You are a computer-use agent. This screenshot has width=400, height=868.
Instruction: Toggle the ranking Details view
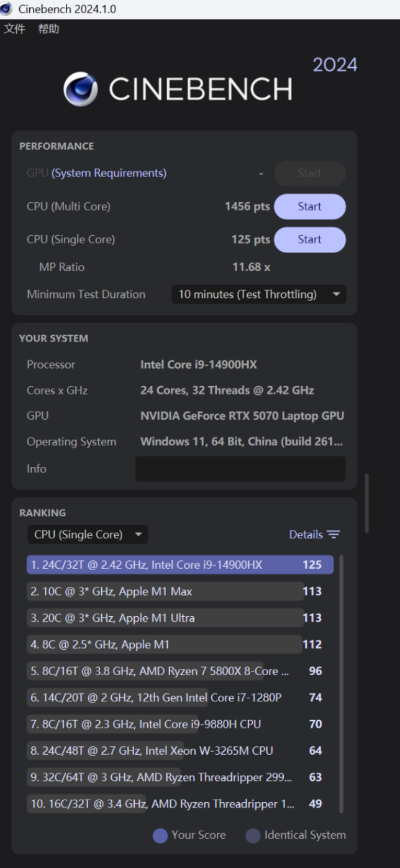[306, 535]
